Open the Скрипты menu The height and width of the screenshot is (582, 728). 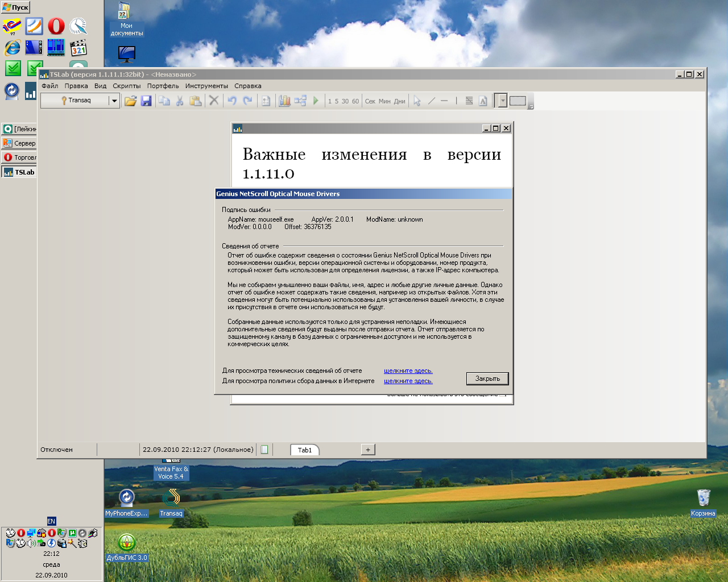(x=126, y=86)
